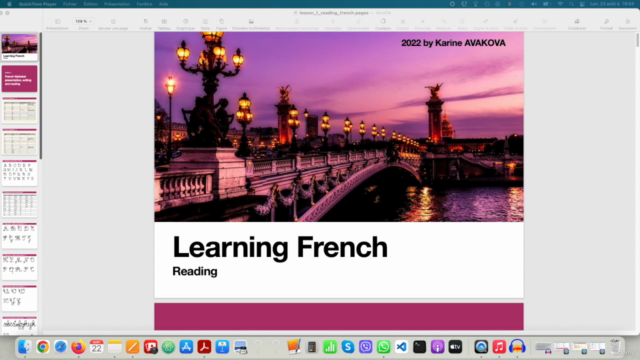Open Viber from the Dock

[366, 347]
